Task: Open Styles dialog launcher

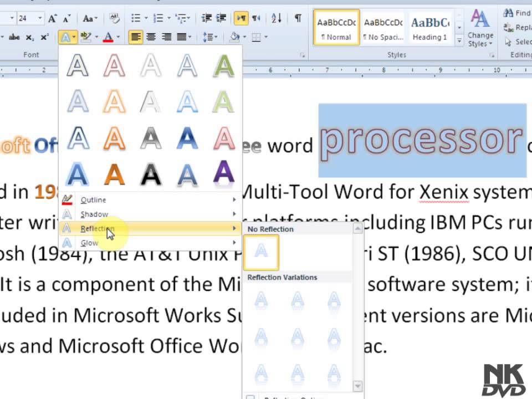Action: click(x=492, y=55)
